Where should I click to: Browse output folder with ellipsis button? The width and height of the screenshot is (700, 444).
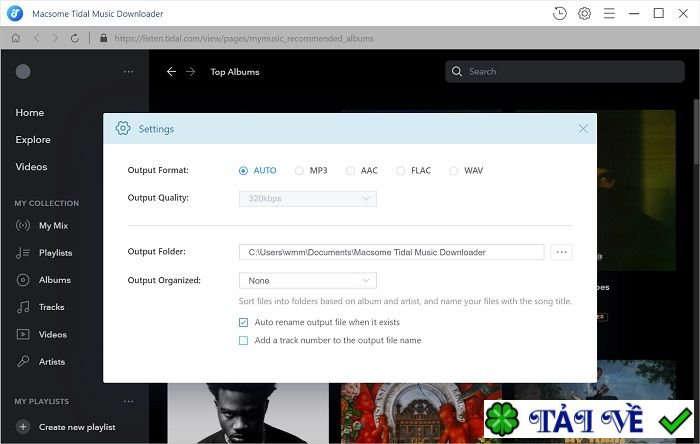click(x=561, y=252)
